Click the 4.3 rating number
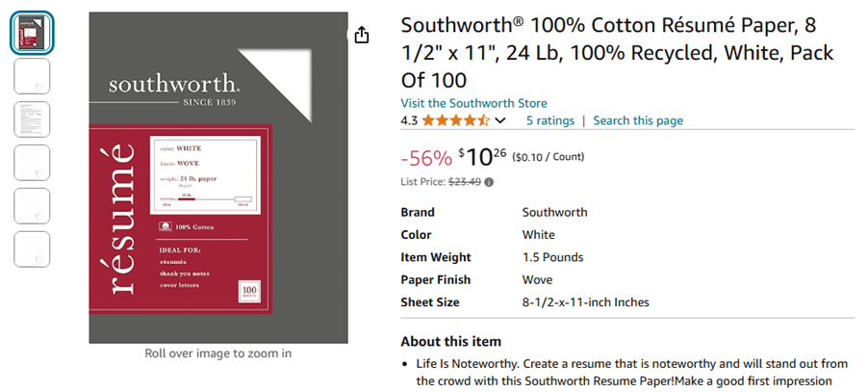 [409, 120]
